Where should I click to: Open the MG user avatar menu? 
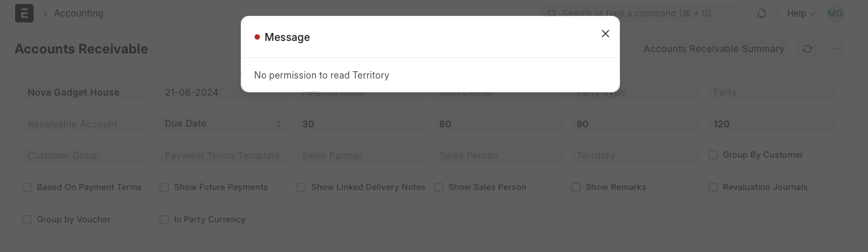tap(835, 13)
